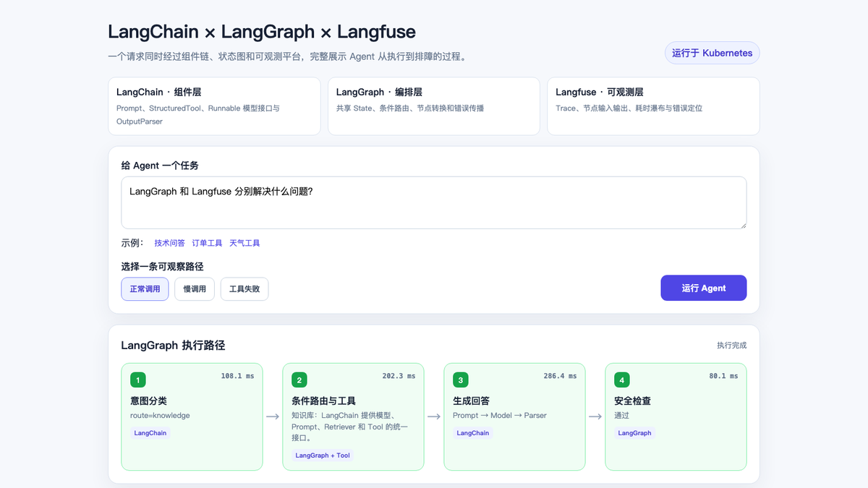Click the 生成回答 step title

click(472, 401)
